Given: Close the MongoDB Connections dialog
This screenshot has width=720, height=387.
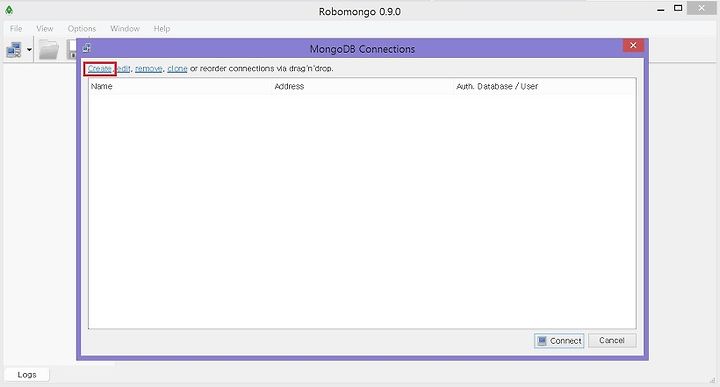Looking at the screenshot, I should tap(633, 45).
